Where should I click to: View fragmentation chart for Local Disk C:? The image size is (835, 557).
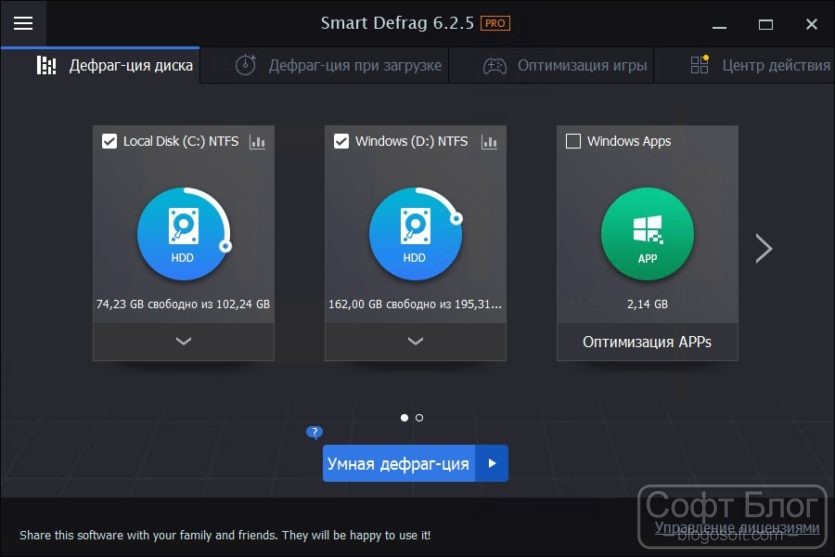(x=257, y=142)
